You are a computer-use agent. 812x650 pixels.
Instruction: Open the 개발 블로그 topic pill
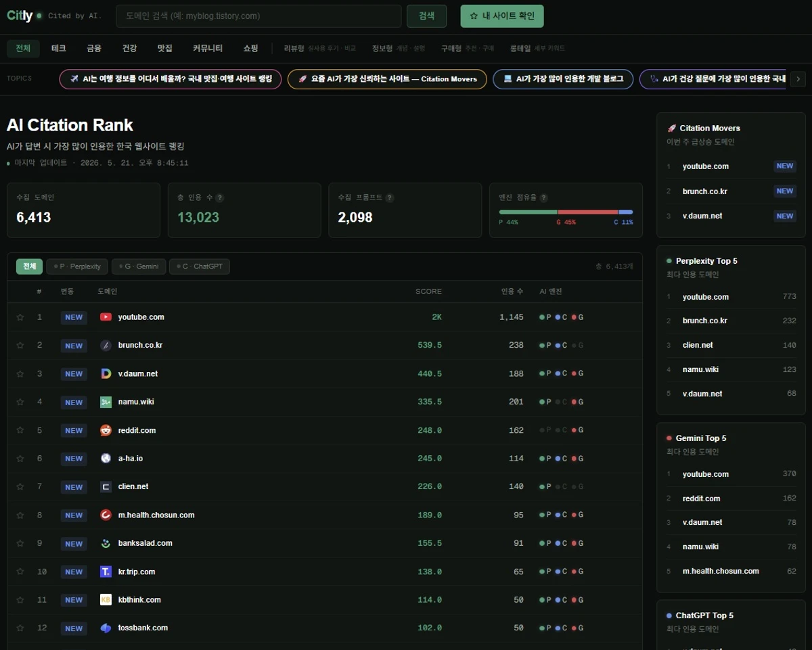(563, 78)
